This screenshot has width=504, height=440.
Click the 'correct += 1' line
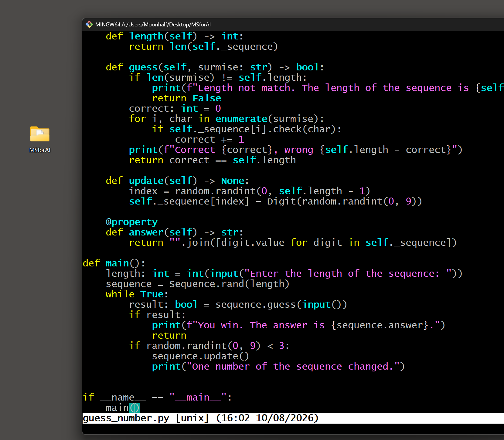(209, 139)
